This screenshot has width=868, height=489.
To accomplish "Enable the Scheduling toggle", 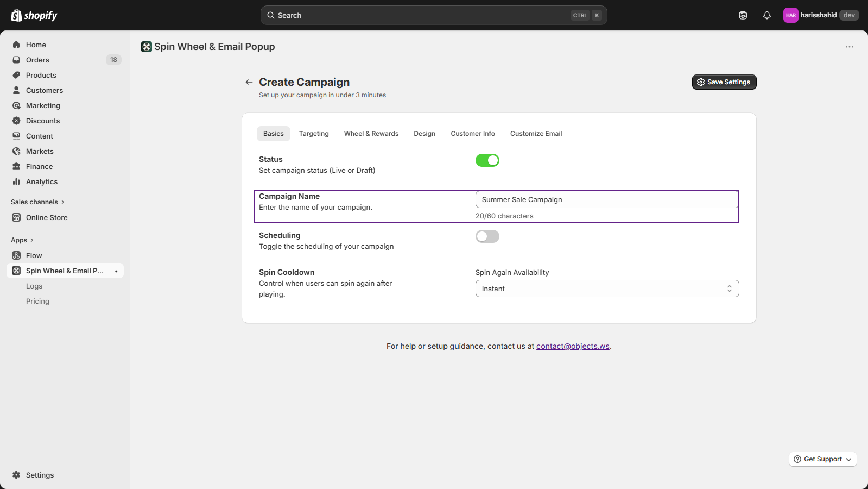I will tap(487, 236).
